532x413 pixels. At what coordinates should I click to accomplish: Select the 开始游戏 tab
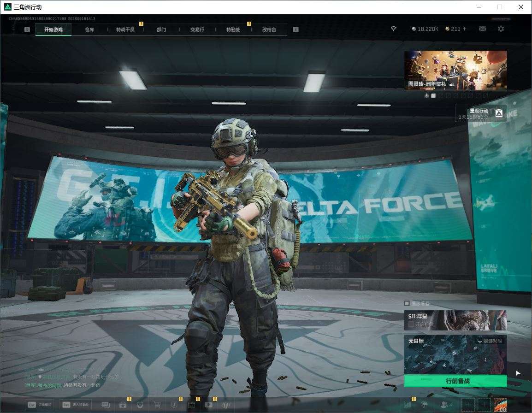point(53,29)
